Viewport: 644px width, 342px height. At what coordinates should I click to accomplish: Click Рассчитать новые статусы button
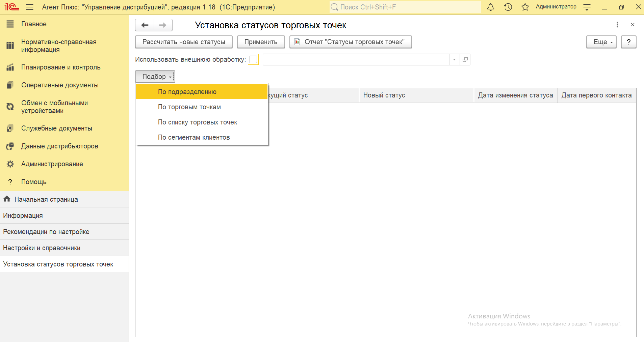point(184,42)
